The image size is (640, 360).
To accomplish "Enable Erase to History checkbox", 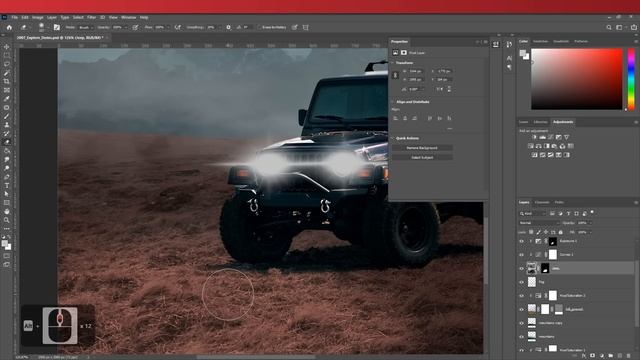I will tap(259, 27).
